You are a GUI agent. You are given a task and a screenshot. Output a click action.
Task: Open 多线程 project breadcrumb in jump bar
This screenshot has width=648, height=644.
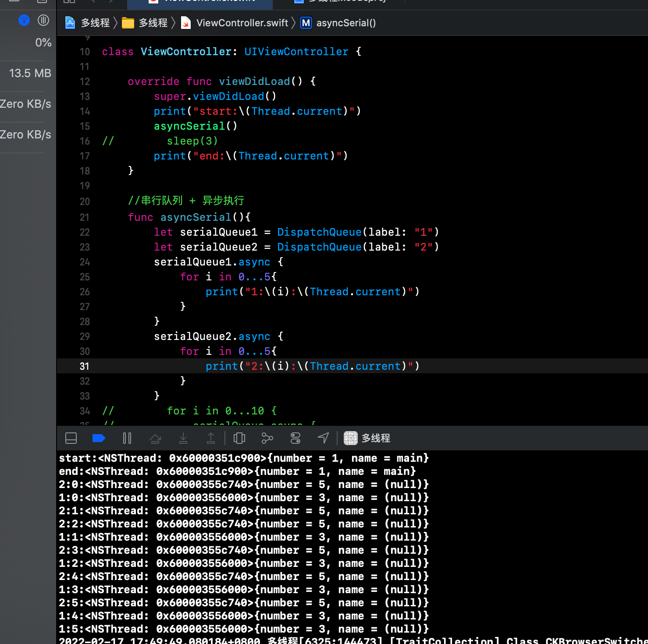click(x=88, y=23)
